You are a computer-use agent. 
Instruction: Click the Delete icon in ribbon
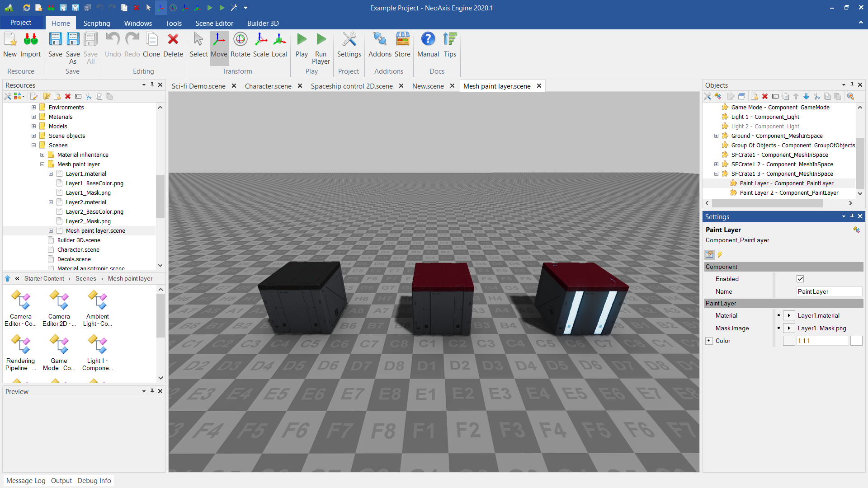(173, 45)
